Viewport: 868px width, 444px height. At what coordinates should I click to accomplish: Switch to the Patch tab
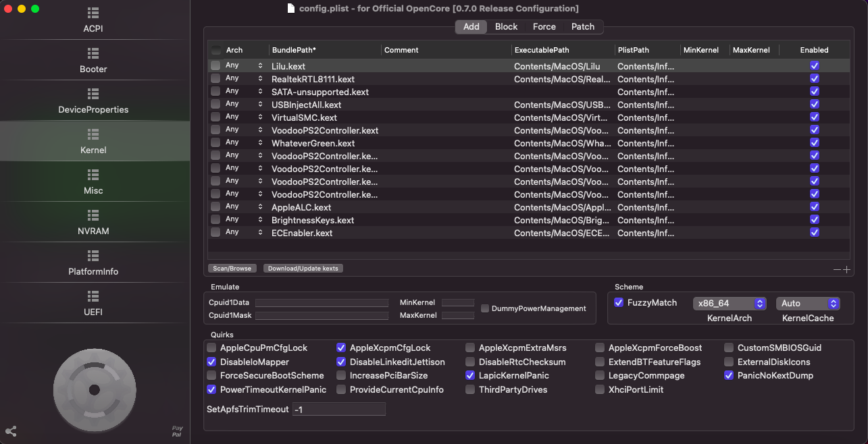click(x=582, y=27)
